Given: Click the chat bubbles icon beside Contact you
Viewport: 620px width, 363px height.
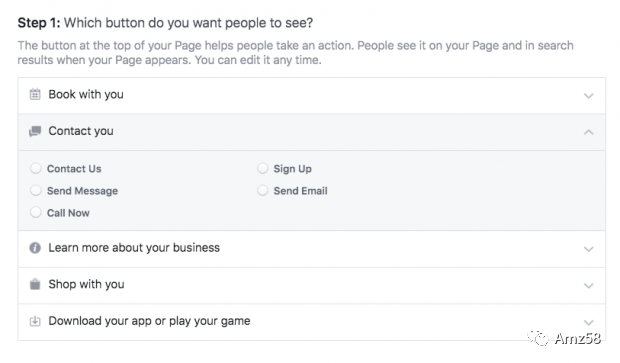Looking at the screenshot, I should coord(35,131).
